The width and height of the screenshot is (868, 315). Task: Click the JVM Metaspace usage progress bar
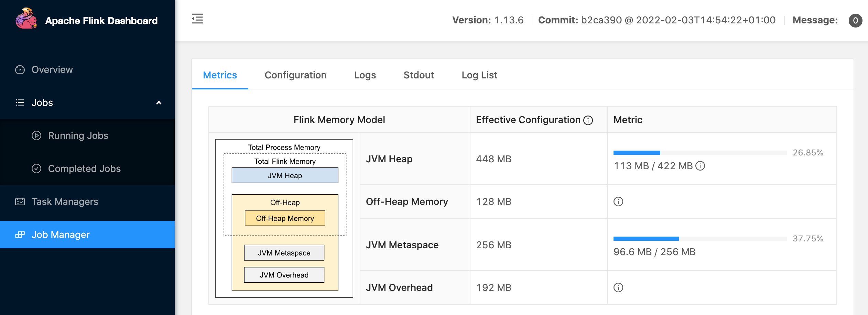(700, 238)
